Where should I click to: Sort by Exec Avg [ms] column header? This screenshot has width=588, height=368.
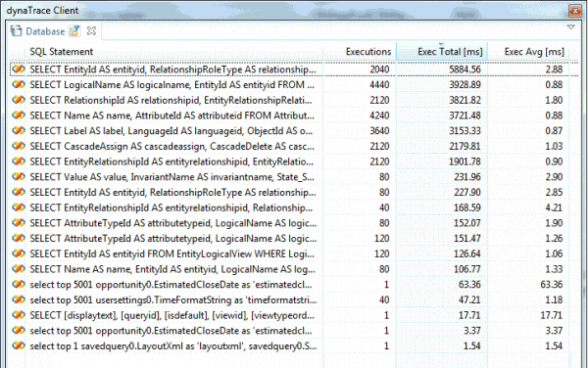pyautogui.click(x=534, y=52)
